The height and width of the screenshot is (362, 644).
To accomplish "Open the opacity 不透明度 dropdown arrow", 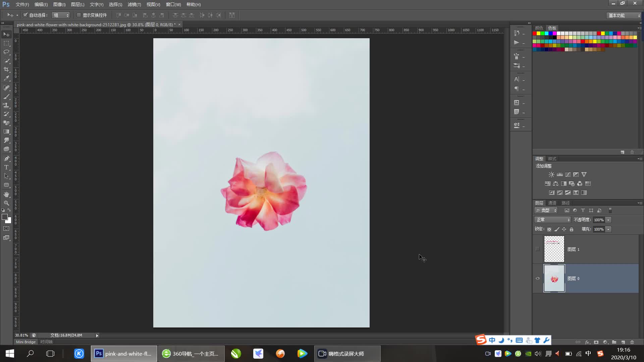I will coord(608,220).
